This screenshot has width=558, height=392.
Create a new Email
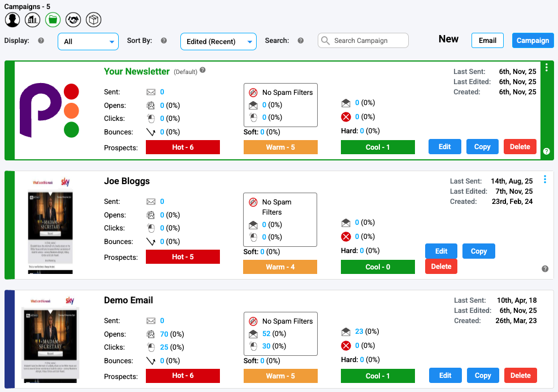tap(487, 40)
